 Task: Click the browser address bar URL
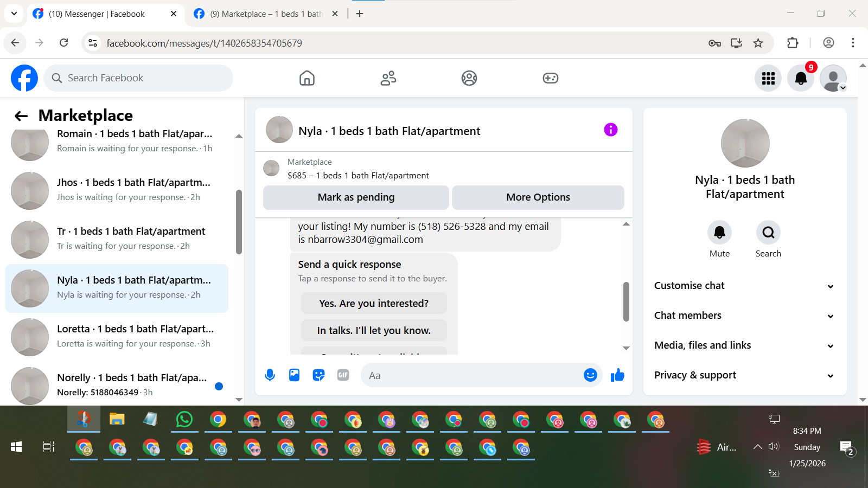tap(204, 43)
